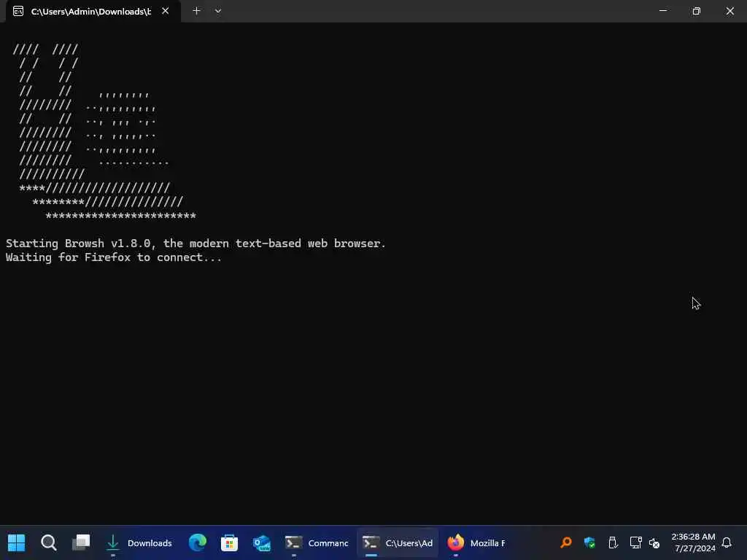
Task: Open a new terminal tab with the plus button
Action: coord(196,11)
